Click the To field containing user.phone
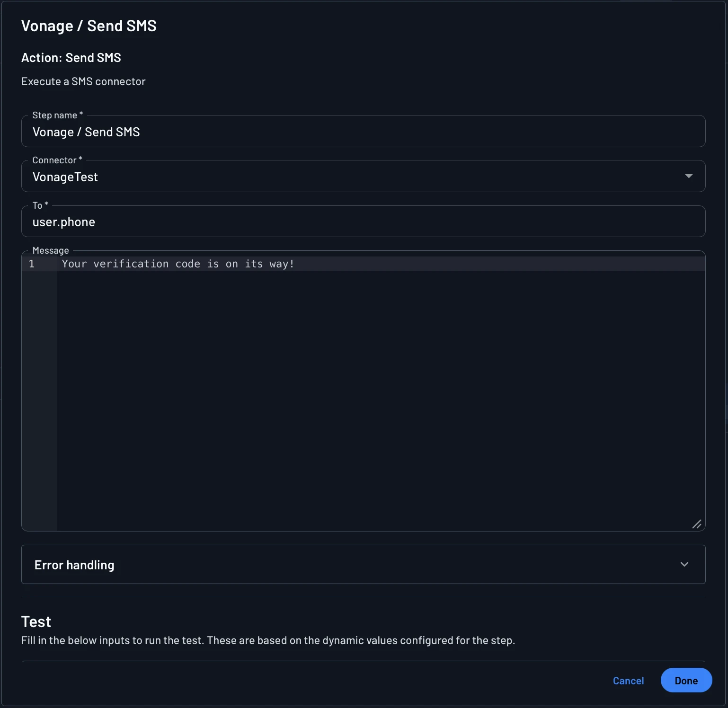 click(363, 221)
